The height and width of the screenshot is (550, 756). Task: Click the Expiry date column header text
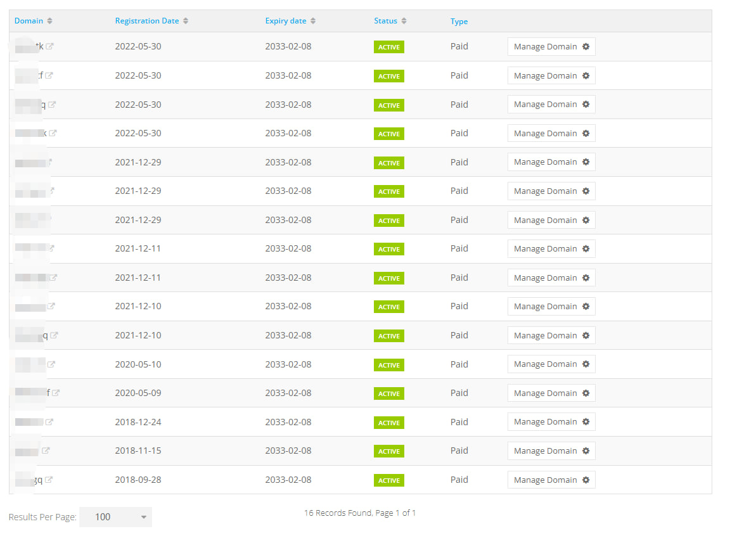pyautogui.click(x=285, y=21)
